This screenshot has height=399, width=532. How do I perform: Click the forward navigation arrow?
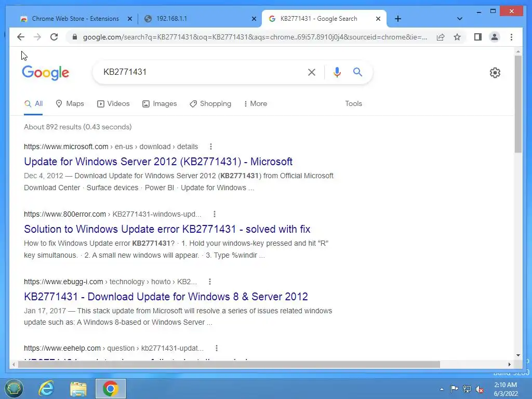pos(37,37)
